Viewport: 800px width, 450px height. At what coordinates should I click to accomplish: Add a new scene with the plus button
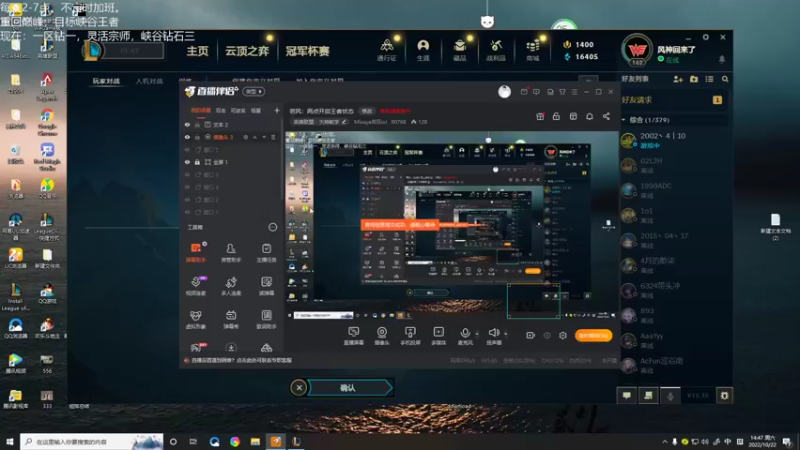click(x=277, y=110)
